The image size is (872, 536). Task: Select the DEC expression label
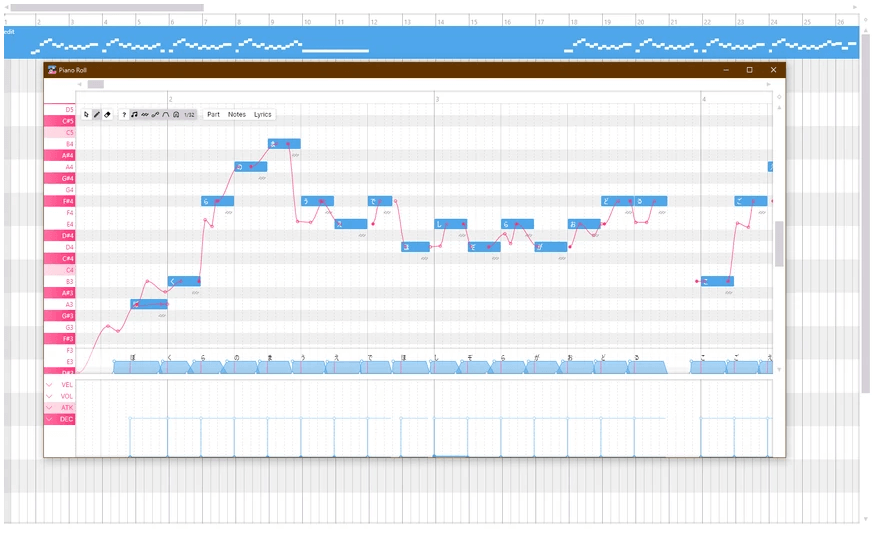[66, 419]
